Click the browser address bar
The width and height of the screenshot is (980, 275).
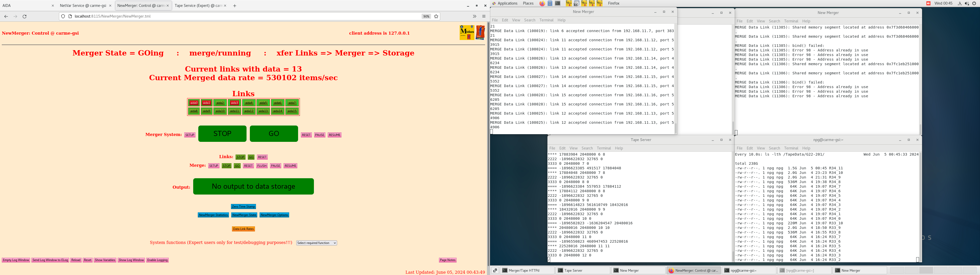[x=243, y=16]
